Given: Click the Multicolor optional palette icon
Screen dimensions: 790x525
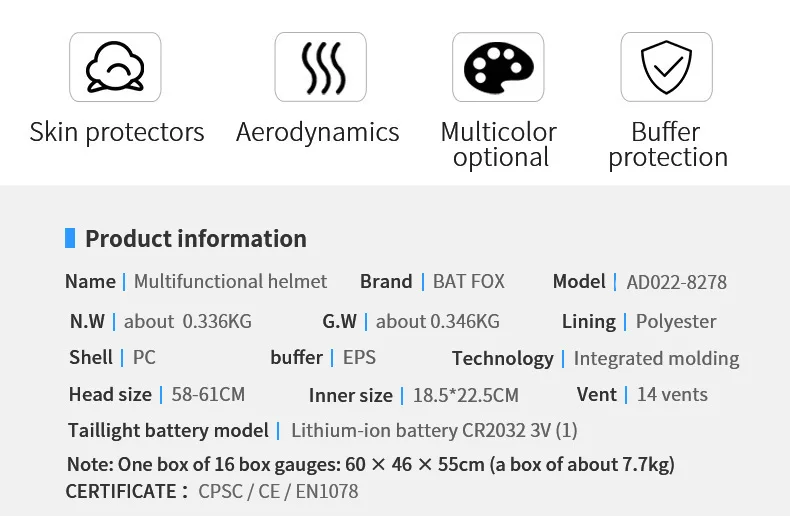Looking at the screenshot, I should click(498, 67).
